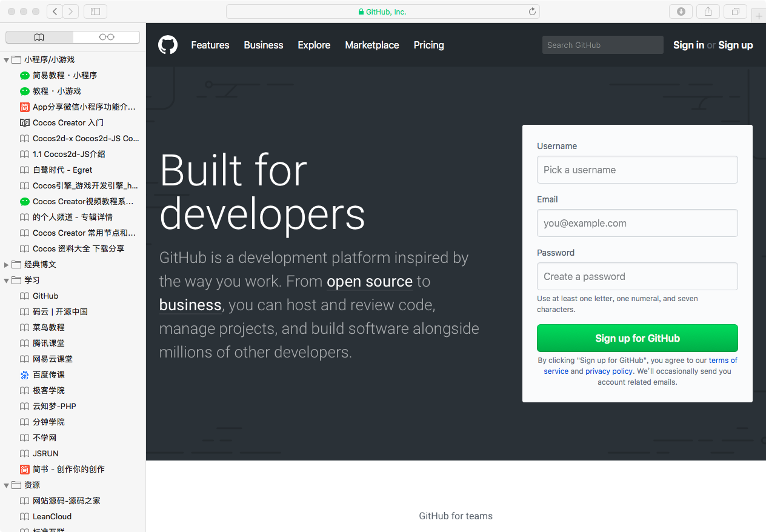The height and width of the screenshot is (532, 766).
Task: Click the share icon in toolbar
Action: (x=708, y=12)
